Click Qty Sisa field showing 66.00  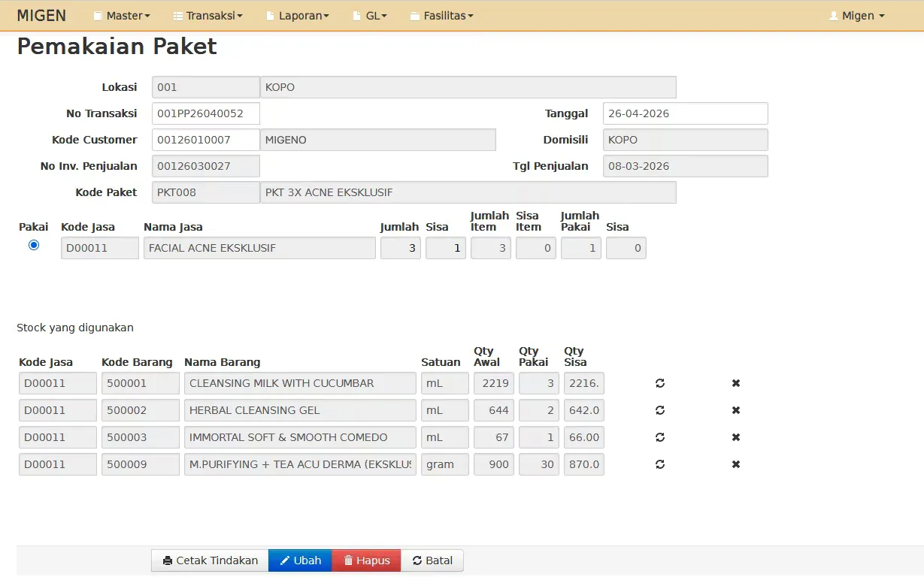584,437
